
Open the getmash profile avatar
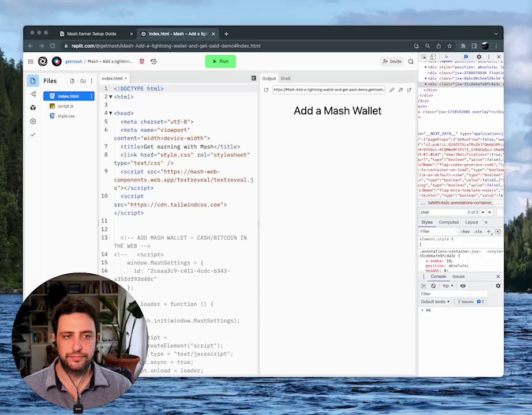tap(57, 61)
